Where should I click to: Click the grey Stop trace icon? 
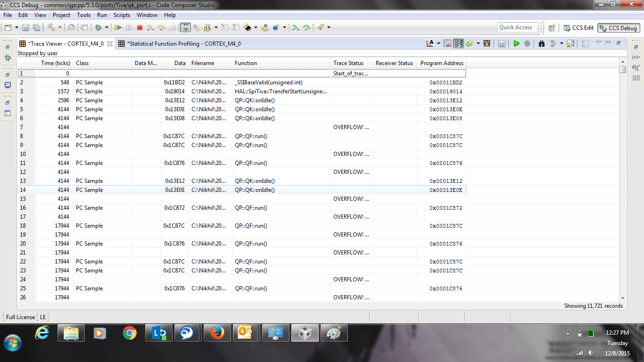click(x=527, y=44)
